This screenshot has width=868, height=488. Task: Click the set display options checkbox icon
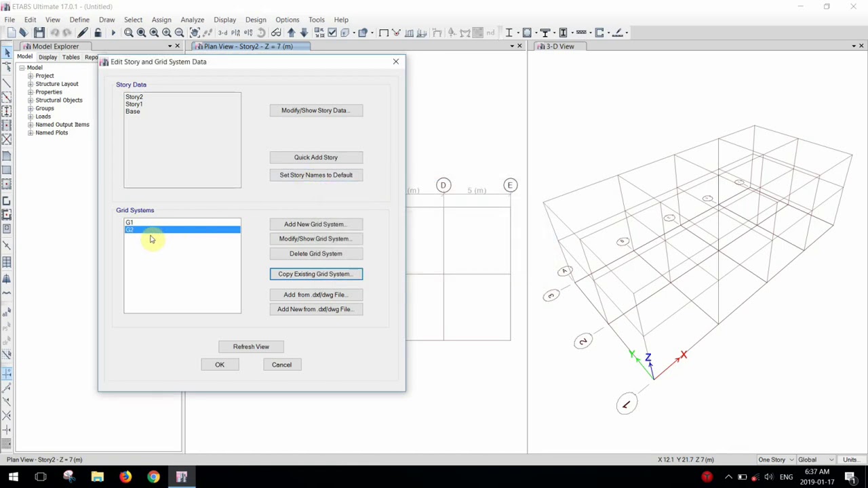[x=332, y=33]
